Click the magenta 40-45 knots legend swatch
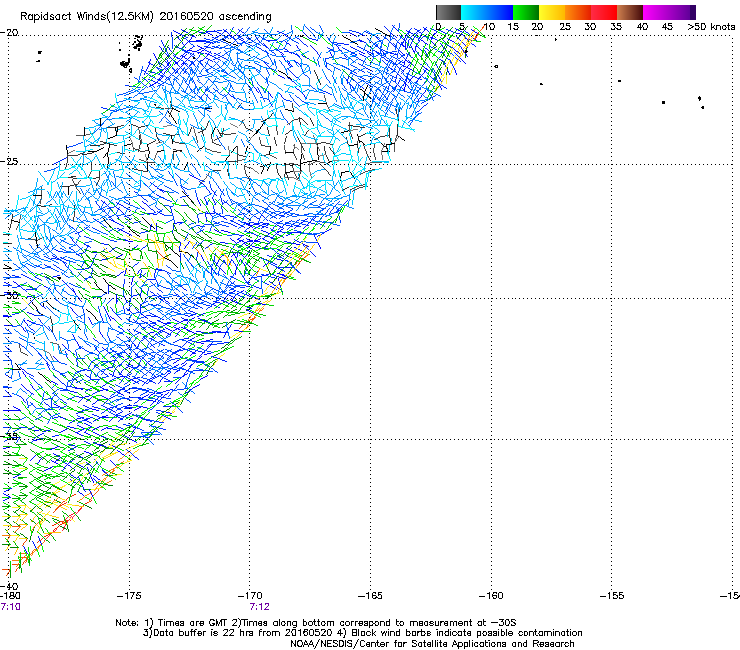 [x=656, y=12]
